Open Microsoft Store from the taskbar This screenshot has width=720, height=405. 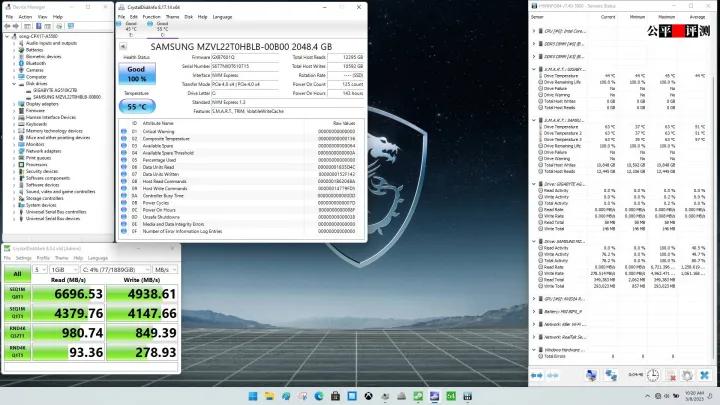pyautogui.click(x=336, y=396)
